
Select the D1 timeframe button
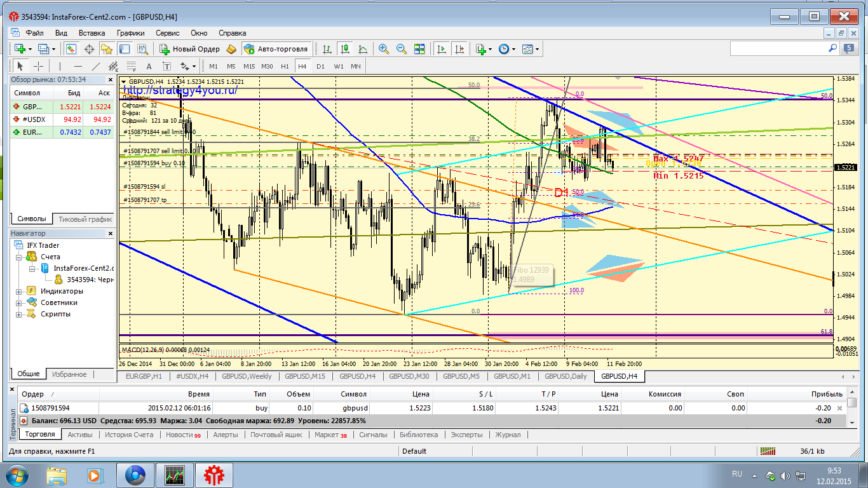pyautogui.click(x=320, y=66)
